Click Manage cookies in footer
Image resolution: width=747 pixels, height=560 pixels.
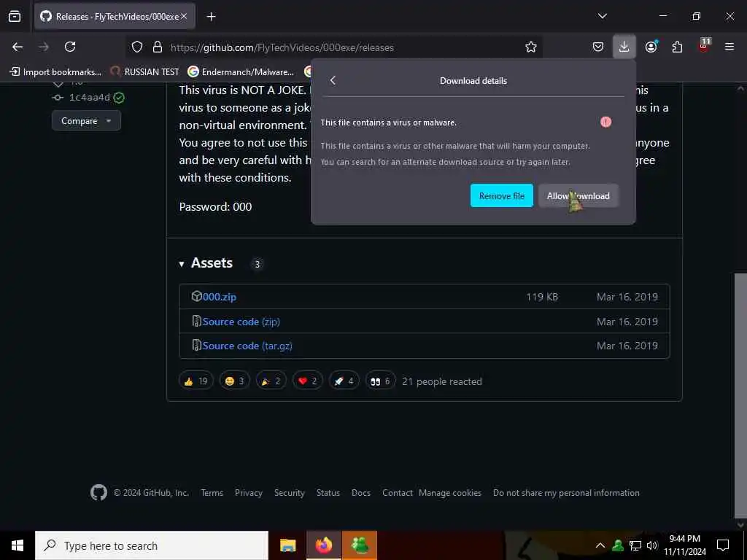click(x=449, y=493)
